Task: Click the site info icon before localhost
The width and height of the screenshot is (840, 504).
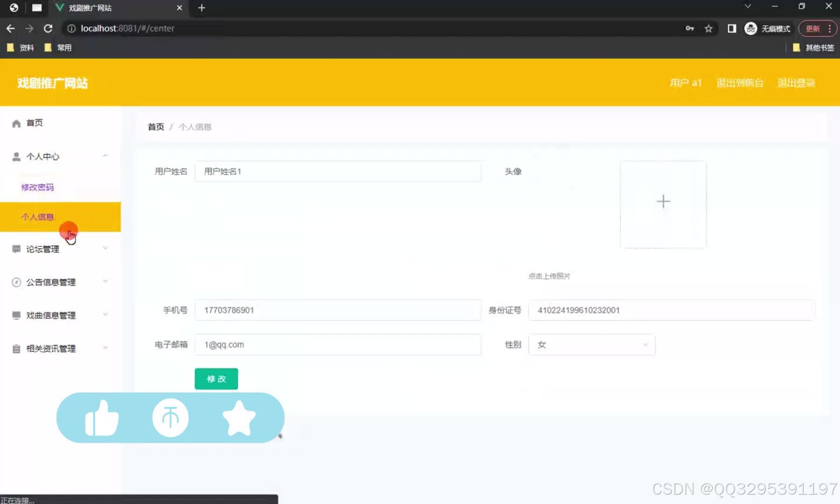Action: (71, 28)
